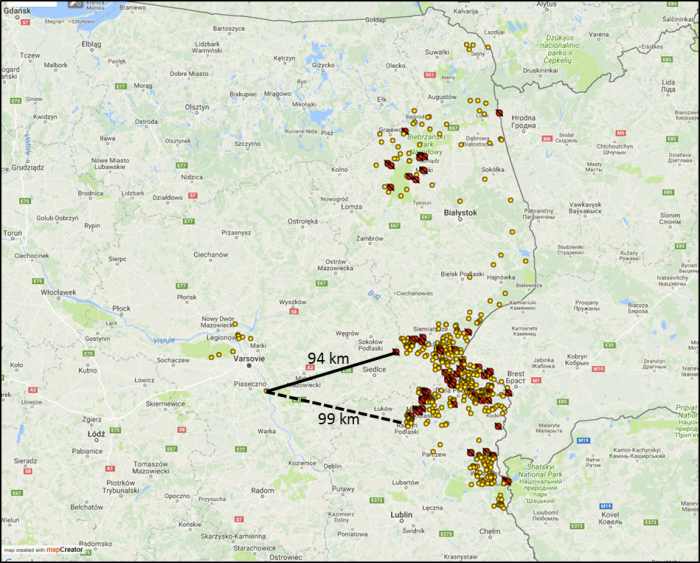Select the Lublin city label
700x563 pixels.
(401, 515)
